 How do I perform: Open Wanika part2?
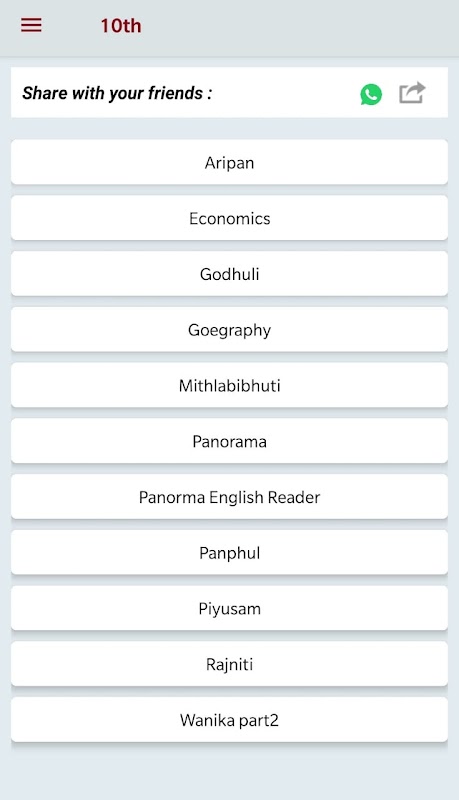pyautogui.click(x=230, y=719)
